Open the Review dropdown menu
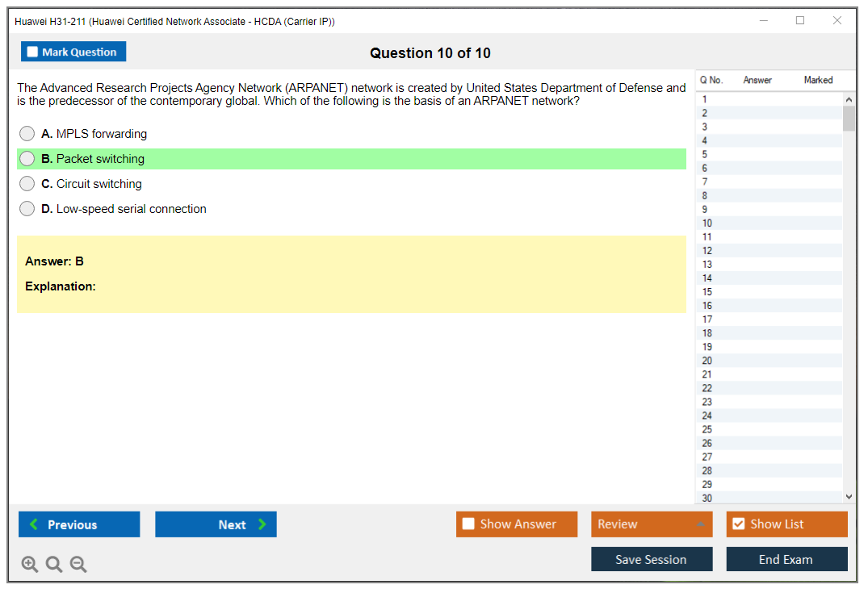 pos(651,524)
